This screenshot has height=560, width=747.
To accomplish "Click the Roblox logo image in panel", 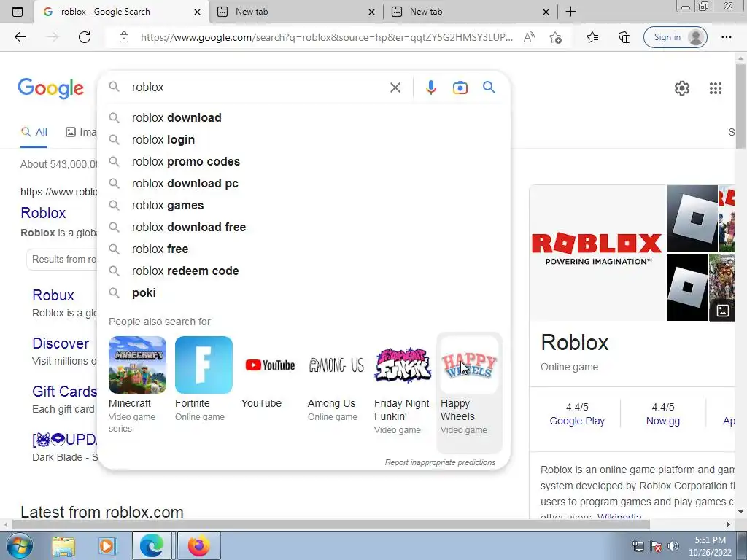I will coord(597,252).
